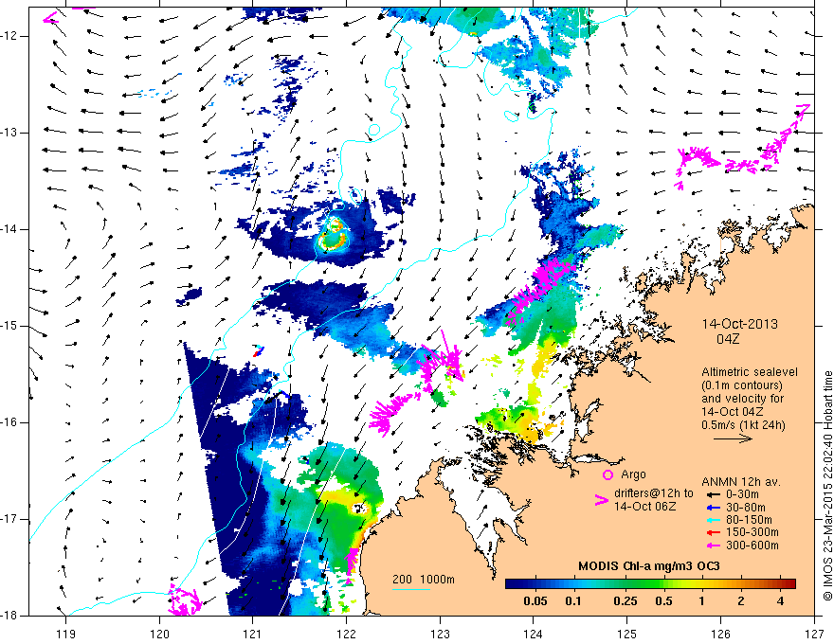Select the blue 30-80m arrow symbol
The image size is (834, 644).
[x=714, y=508]
